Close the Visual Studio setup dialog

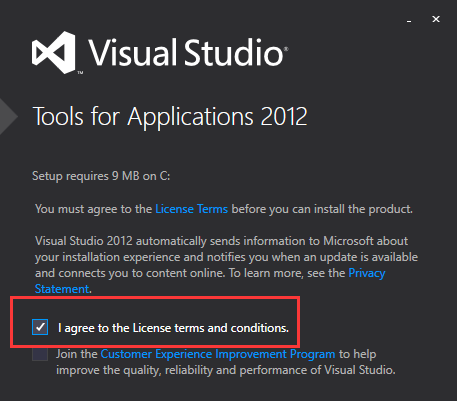(436, 19)
